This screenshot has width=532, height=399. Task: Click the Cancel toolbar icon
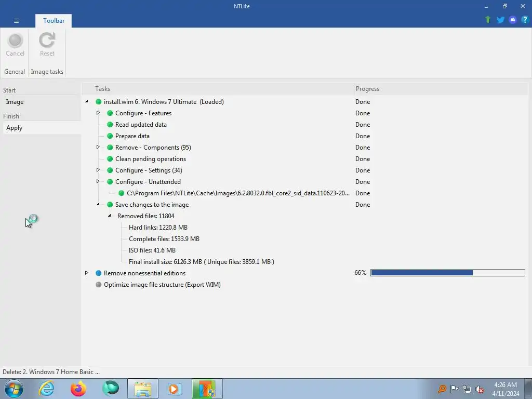click(15, 45)
